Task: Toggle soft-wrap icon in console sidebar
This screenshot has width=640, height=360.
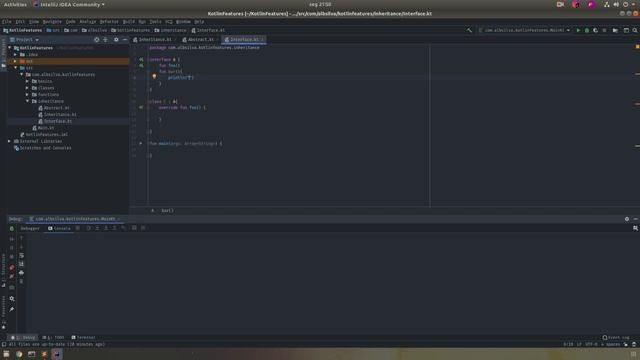Action: [x=21, y=256]
